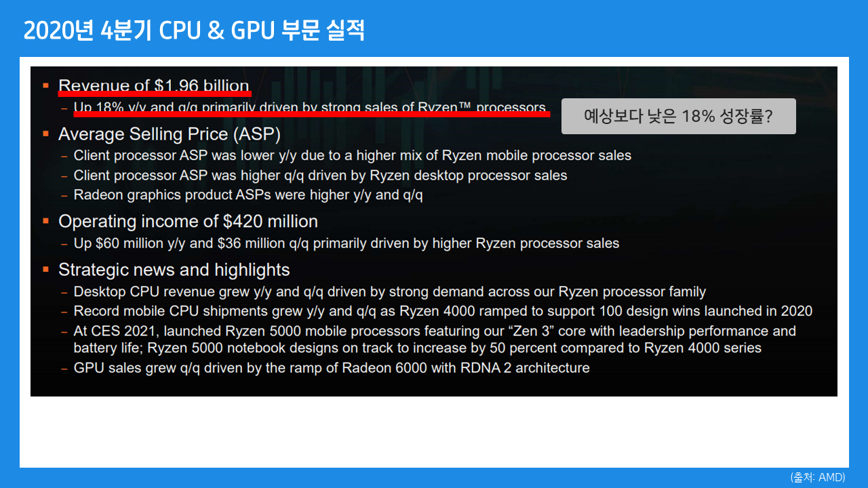Select the 'Revenue of $1.96 billion' heading
The image size is (868, 488).
[x=154, y=85]
